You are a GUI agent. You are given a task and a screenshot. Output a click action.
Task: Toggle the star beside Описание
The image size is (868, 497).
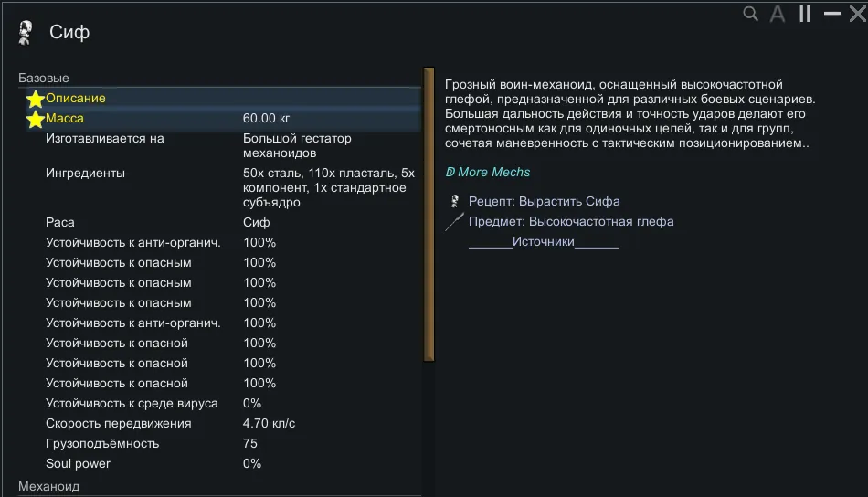coord(36,99)
